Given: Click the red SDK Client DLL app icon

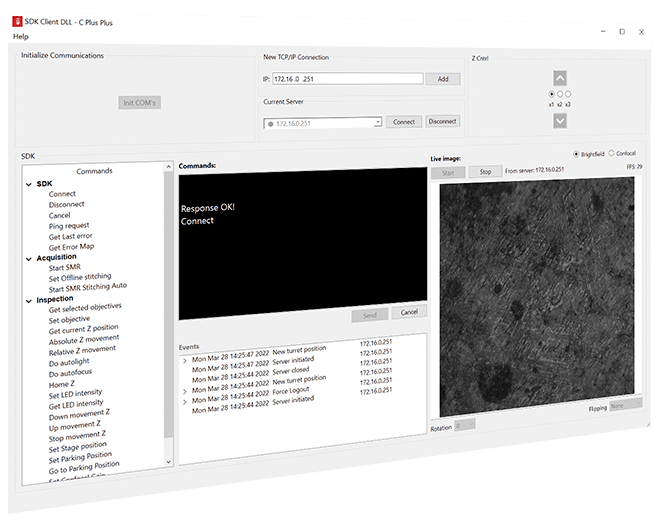Looking at the screenshot, I should click(17, 21).
